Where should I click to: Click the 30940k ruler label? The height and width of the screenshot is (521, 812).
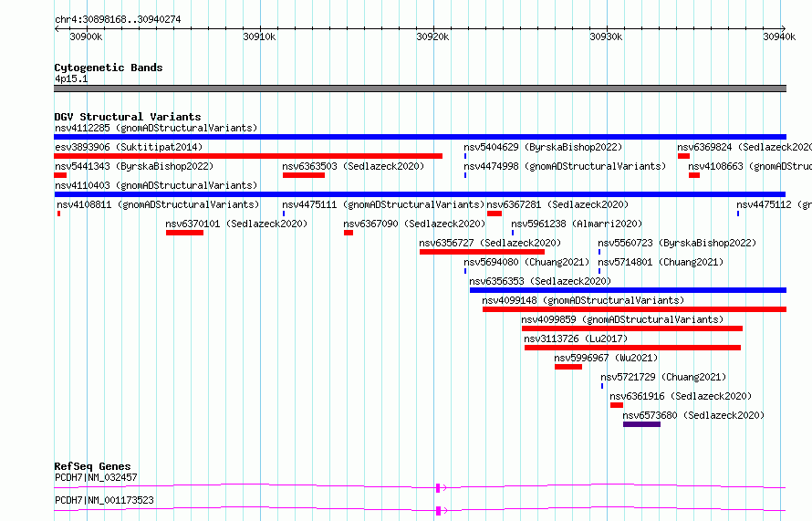779,36
